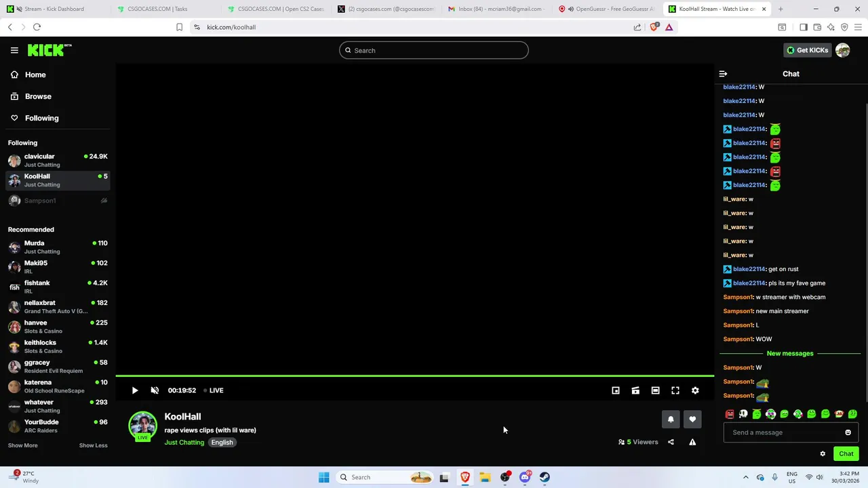868x488 pixels.
Task: Open the Brave Wallet icon
Action: click(x=817, y=27)
